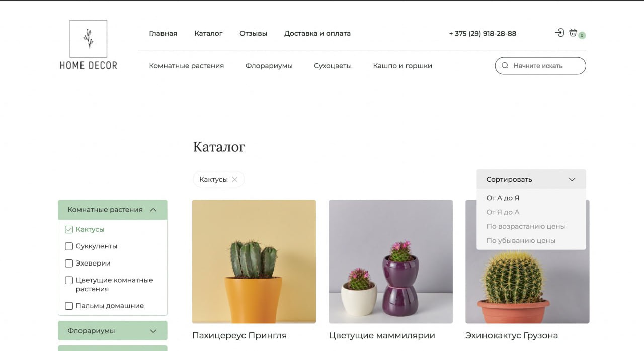The height and width of the screenshot is (351, 644).
Task: Check the Эхеверии checkbox
Action: tap(69, 263)
